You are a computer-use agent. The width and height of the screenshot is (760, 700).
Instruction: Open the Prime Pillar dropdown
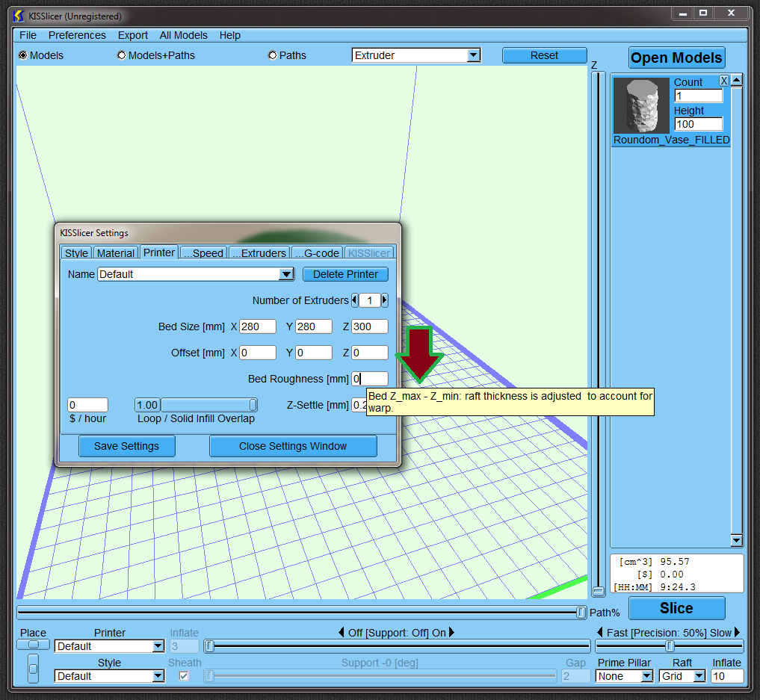646,676
